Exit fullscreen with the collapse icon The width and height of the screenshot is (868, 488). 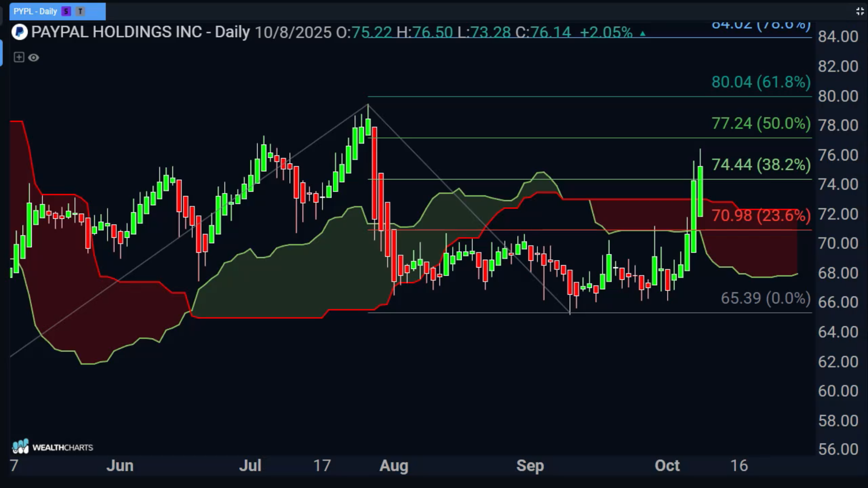[x=859, y=11]
